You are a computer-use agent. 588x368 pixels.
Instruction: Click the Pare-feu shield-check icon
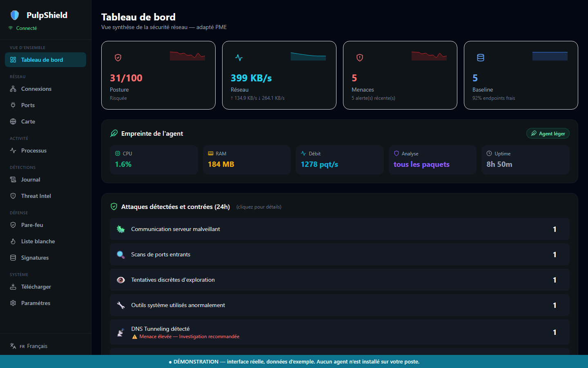tap(13, 225)
